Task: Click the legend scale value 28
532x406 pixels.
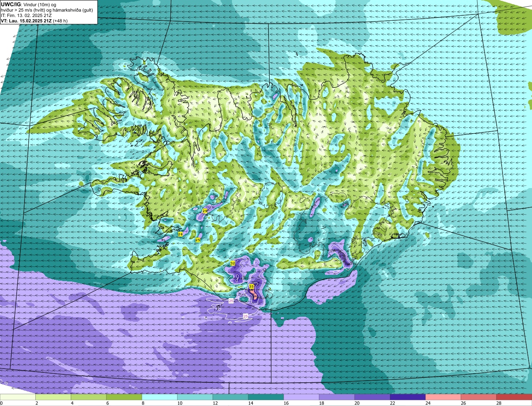Action: (x=498, y=403)
